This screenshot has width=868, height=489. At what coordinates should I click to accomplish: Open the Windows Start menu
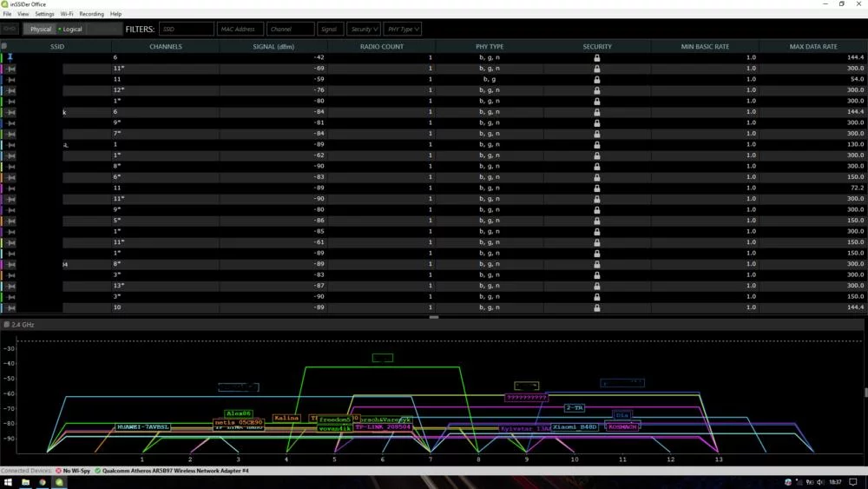(x=8, y=482)
